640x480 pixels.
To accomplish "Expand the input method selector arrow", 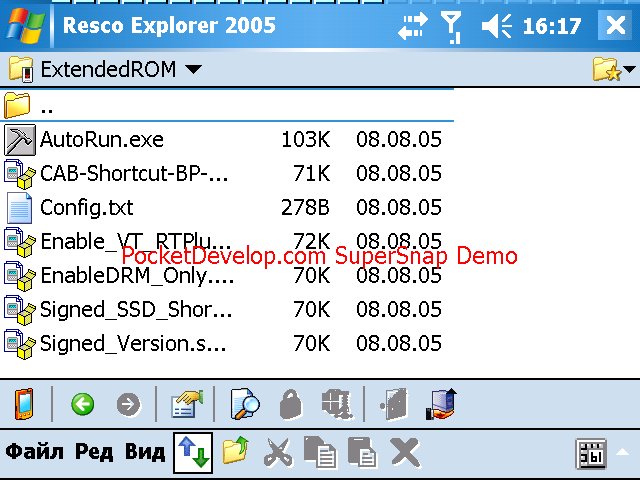I will coord(623,452).
